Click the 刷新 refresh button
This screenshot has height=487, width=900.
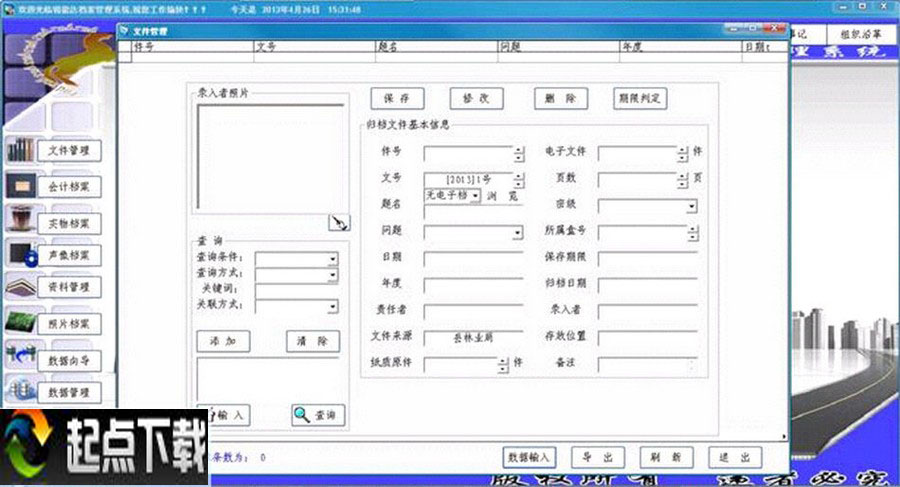click(x=666, y=457)
